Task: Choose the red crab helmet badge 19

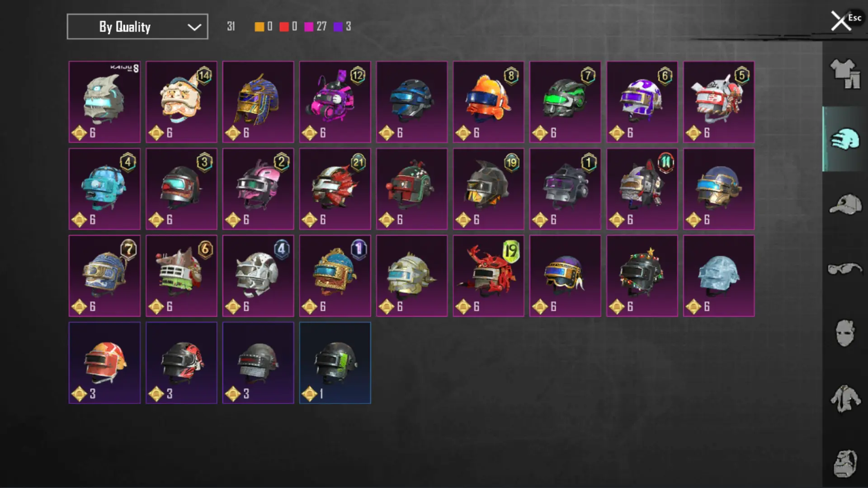Action: pyautogui.click(x=488, y=276)
